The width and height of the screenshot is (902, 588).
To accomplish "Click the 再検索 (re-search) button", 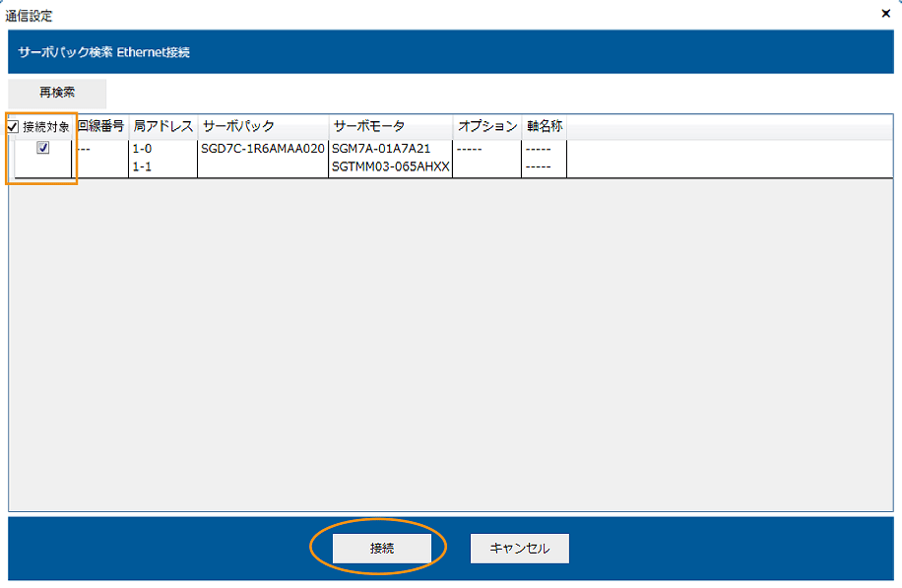I will (x=56, y=93).
